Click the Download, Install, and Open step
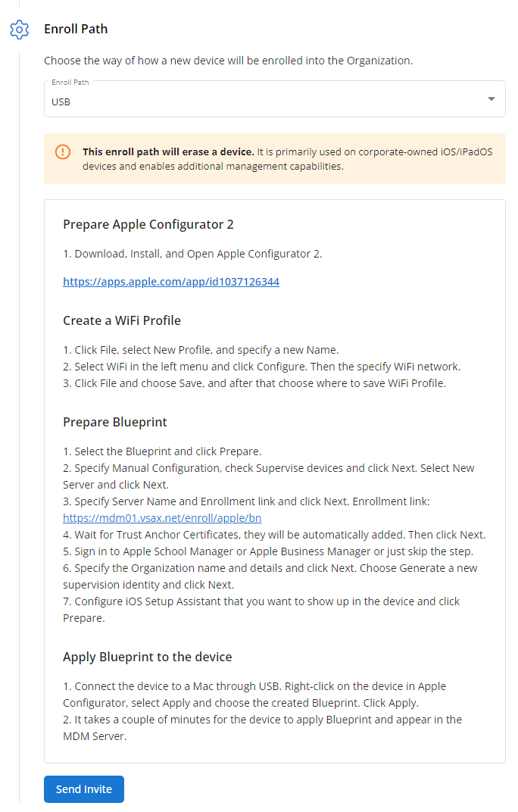 (192, 254)
